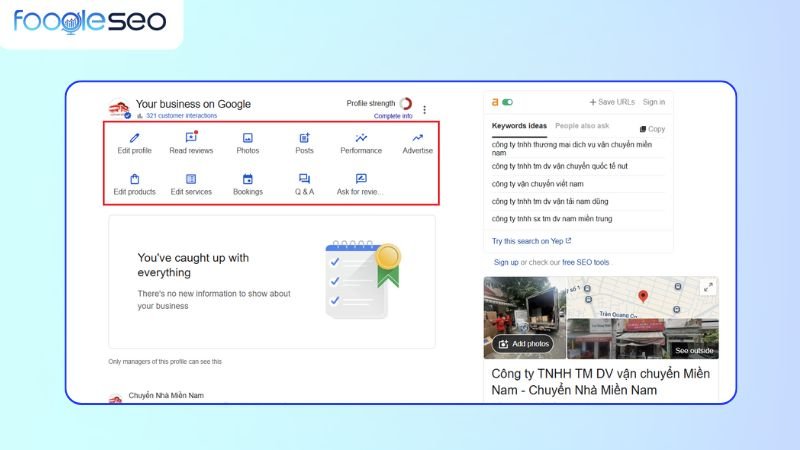Open the See outside street thumbnail
800x450 pixels.
click(x=694, y=351)
